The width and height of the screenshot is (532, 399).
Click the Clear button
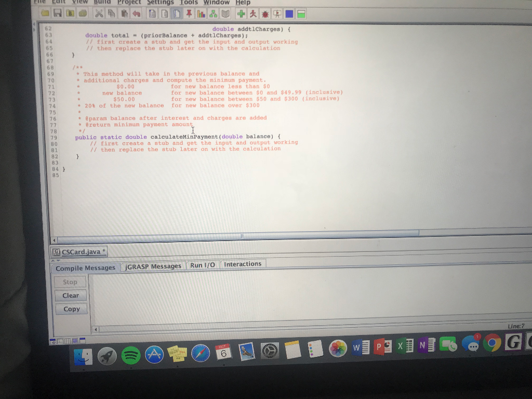[x=71, y=296]
